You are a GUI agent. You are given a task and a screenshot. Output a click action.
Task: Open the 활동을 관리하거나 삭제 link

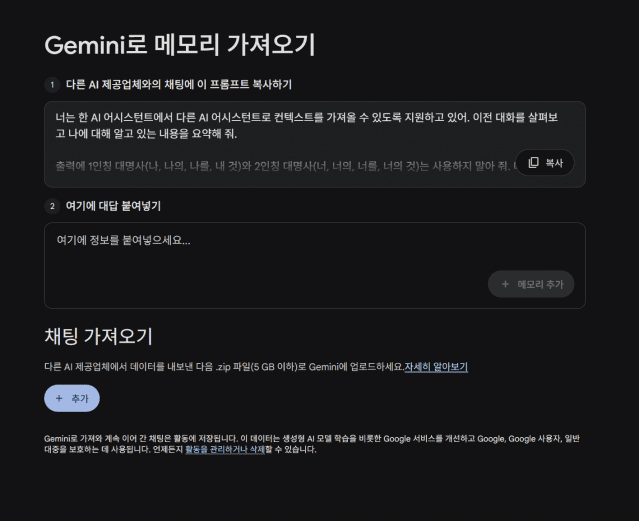[x=227, y=449]
